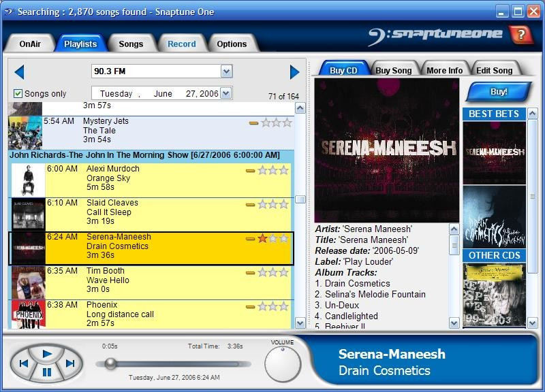The height and width of the screenshot is (392, 545).
Task: Open the Drain Cosmetics Best Bets thumbnail
Action: click(495, 216)
